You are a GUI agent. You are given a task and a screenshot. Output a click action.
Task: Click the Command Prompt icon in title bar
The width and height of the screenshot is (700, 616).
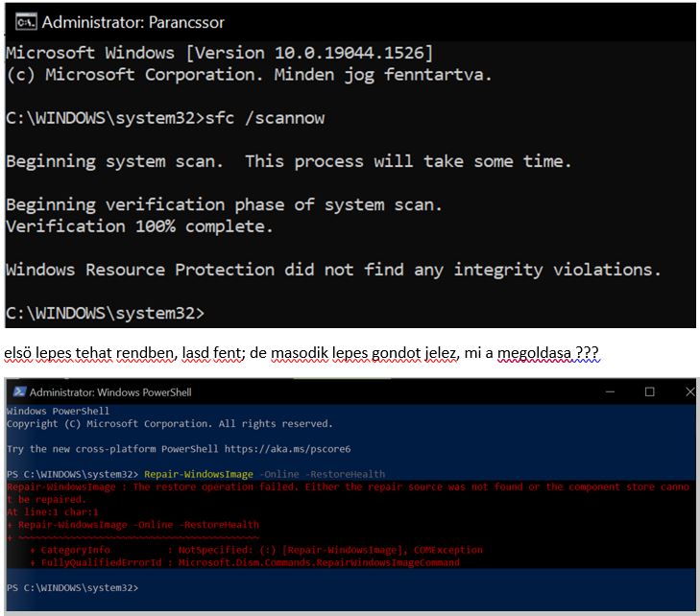pos(26,21)
